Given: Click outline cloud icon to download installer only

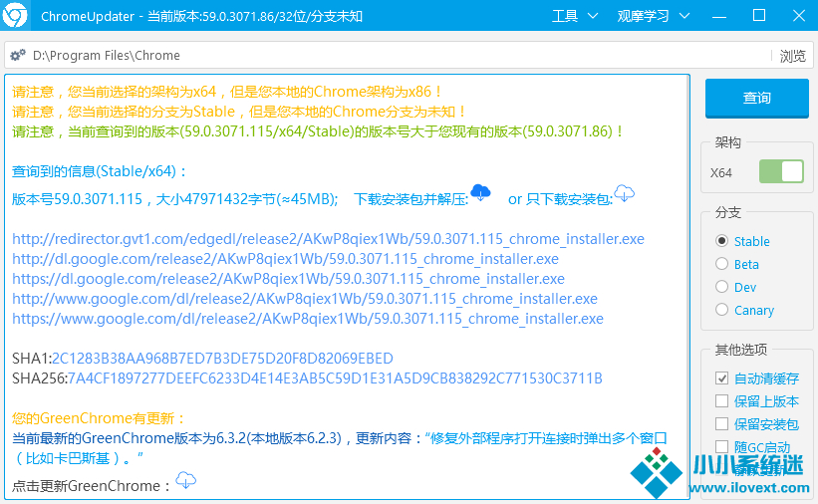Looking at the screenshot, I should 625,193.
